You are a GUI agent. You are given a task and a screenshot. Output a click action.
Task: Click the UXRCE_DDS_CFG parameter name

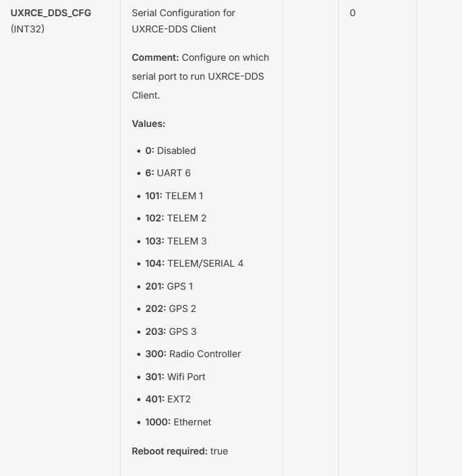pos(51,13)
